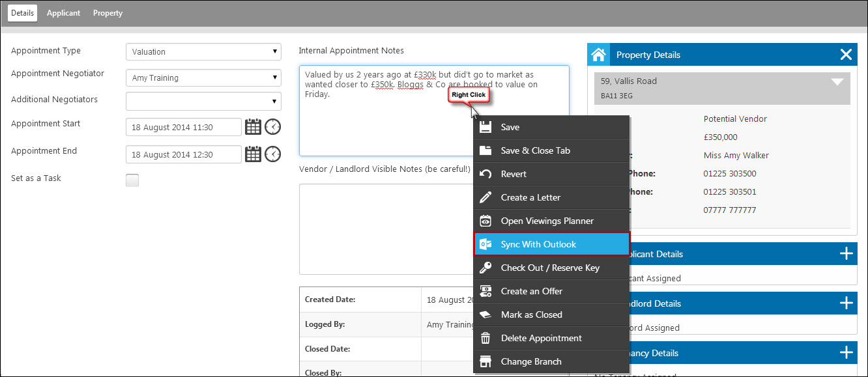The image size is (868, 377).
Task: Expand Applicant Details with plus icon
Action: coord(846,254)
